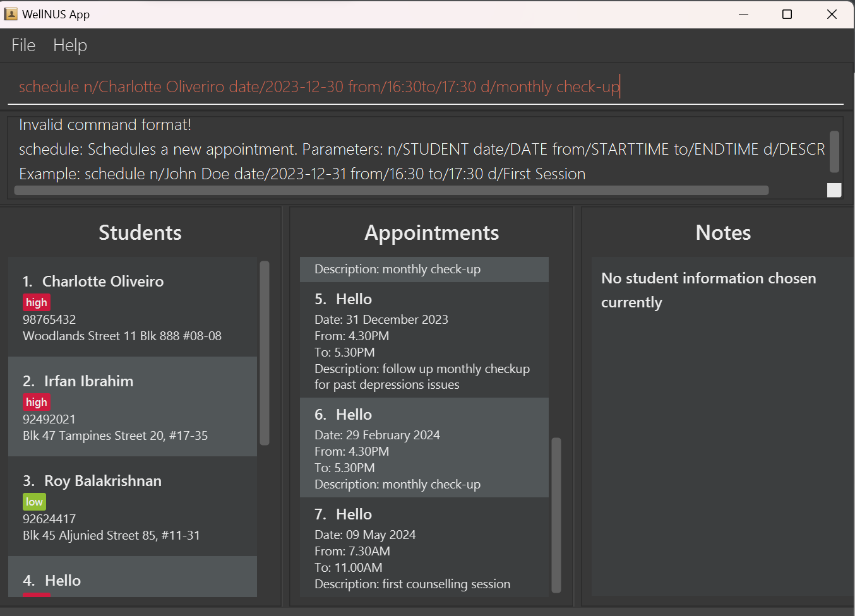Click phone number 92624417
Image resolution: width=855 pixels, height=616 pixels.
[x=49, y=519]
